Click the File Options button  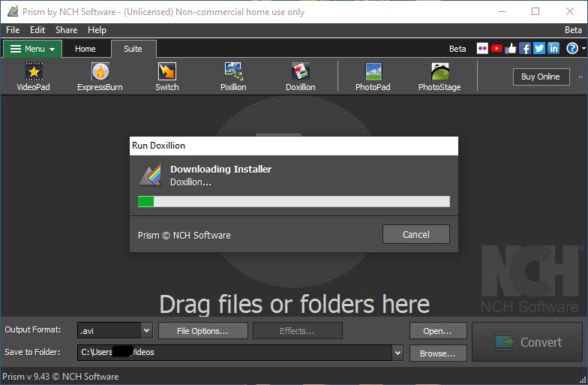(x=202, y=330)
